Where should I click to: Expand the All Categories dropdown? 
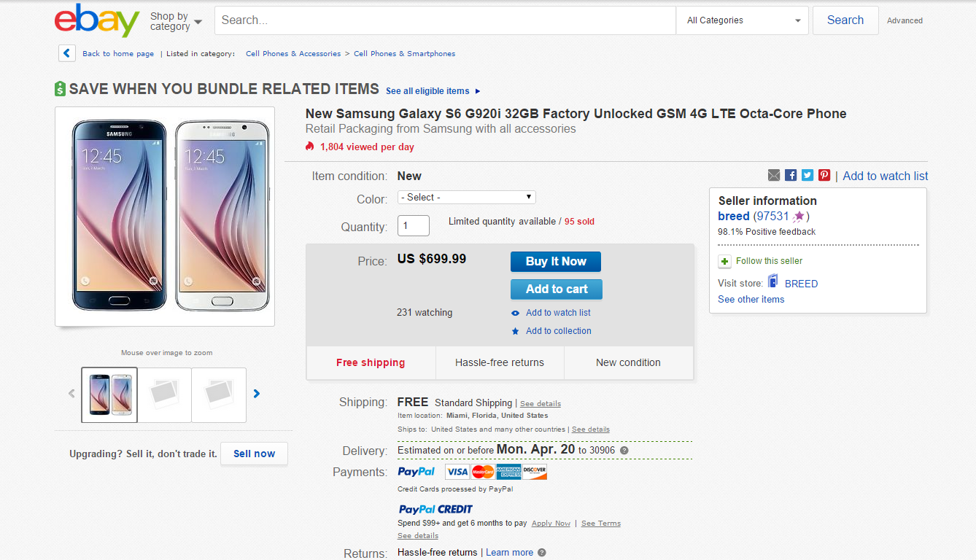[x=743, y=20]
